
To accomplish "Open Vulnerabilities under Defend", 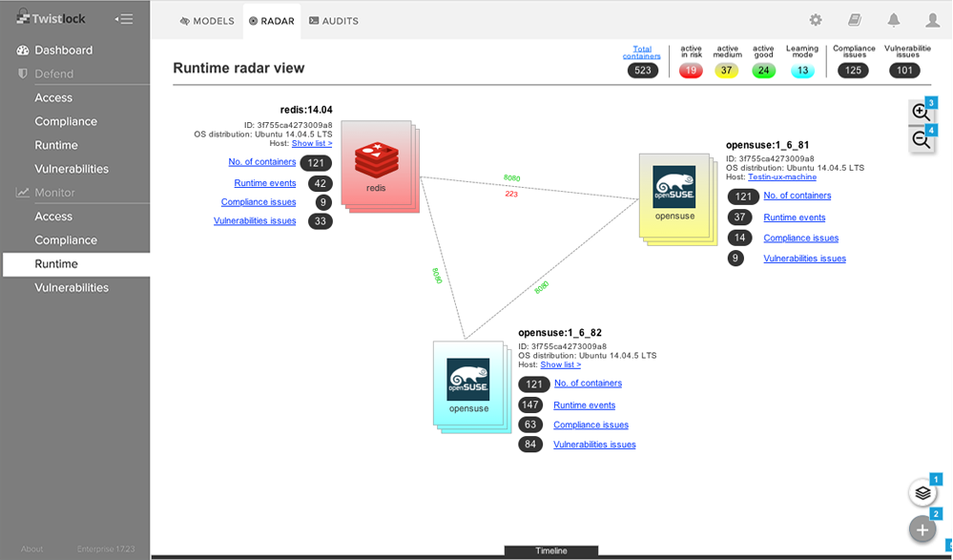I will click(72, 169).
